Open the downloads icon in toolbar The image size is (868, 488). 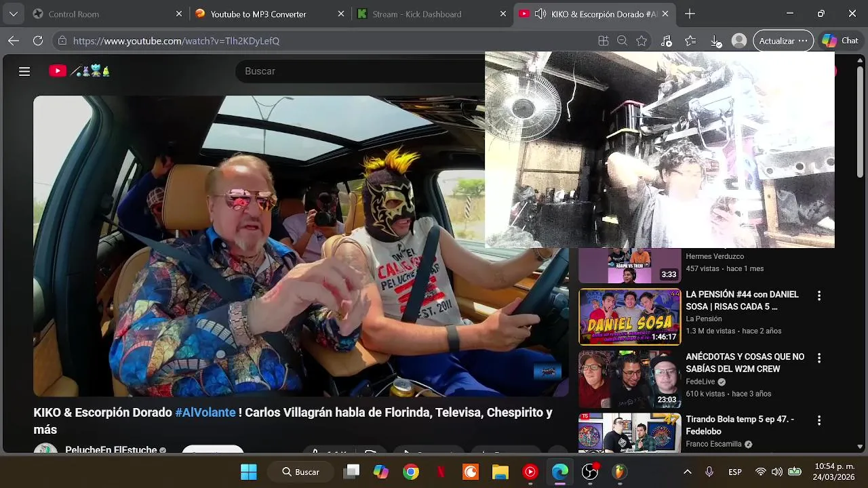(x=715, y=41)
